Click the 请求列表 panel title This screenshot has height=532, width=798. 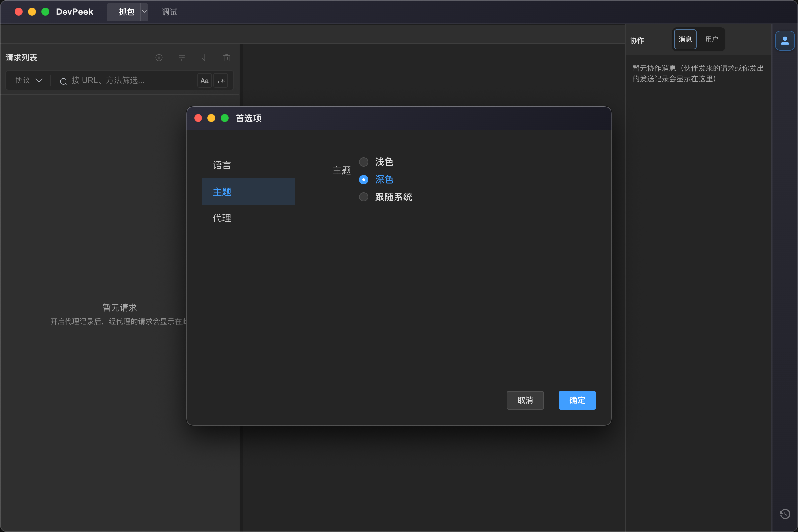click(21, 57)
